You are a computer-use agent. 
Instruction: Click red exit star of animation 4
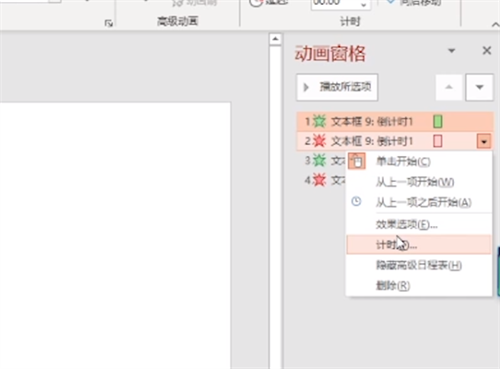pyautogui.click(x=319, y=180)
